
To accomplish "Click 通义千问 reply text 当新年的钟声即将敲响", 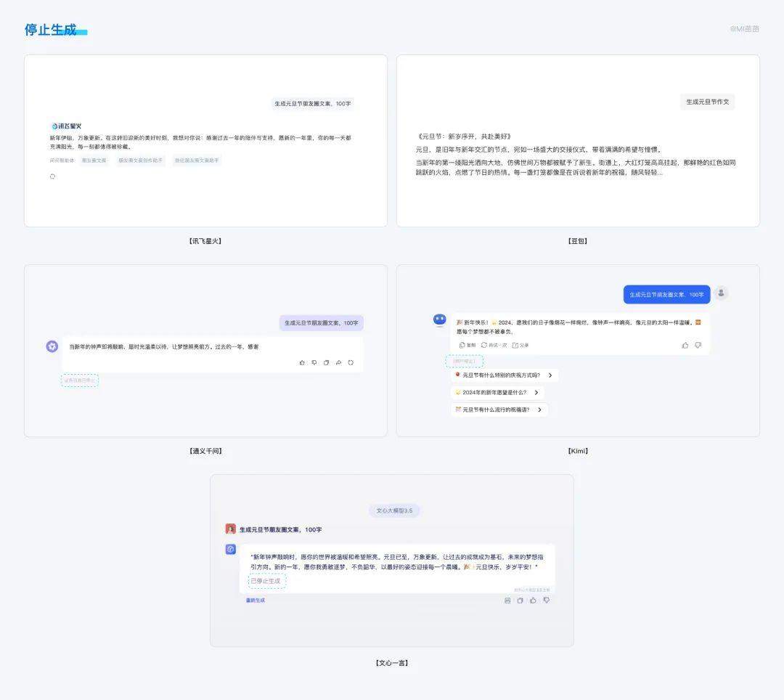I will click(x=164, y=346).
